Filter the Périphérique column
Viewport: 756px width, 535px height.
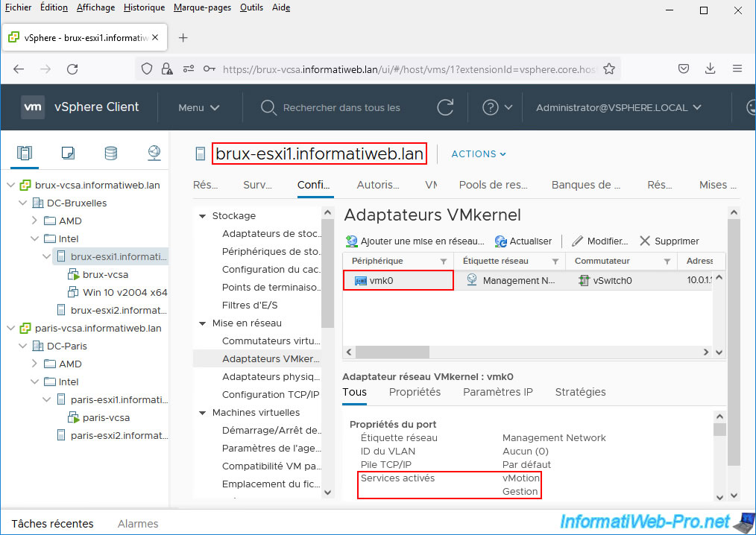444,262
